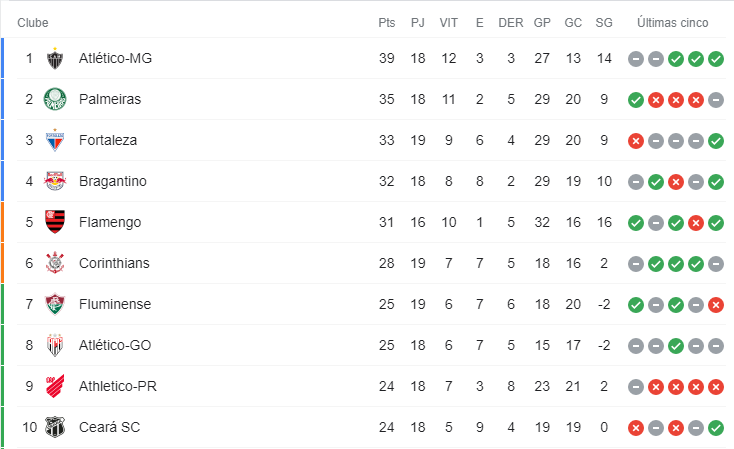The width and height of the screenshot is (734, 449).
Task: Select the Fluminense shield icon
Action: [x=55, y=304]
